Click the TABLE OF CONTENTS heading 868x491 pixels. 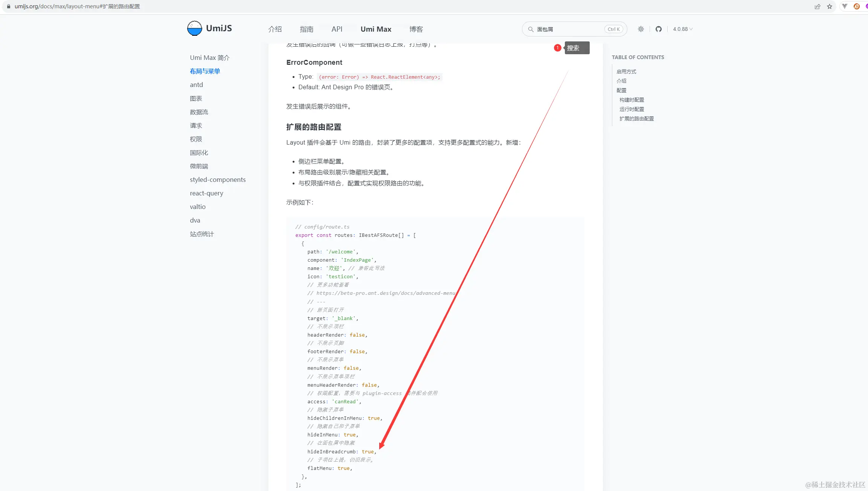coord(638,57)
